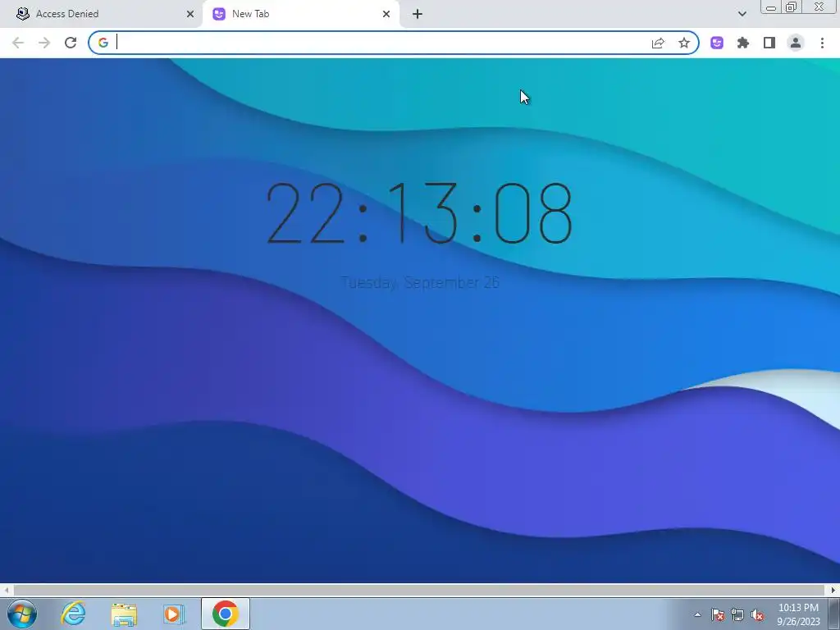Open the Extensions puzzle piece menu
The width and height of the screenshot is (840, 630).
pos(743,43)
